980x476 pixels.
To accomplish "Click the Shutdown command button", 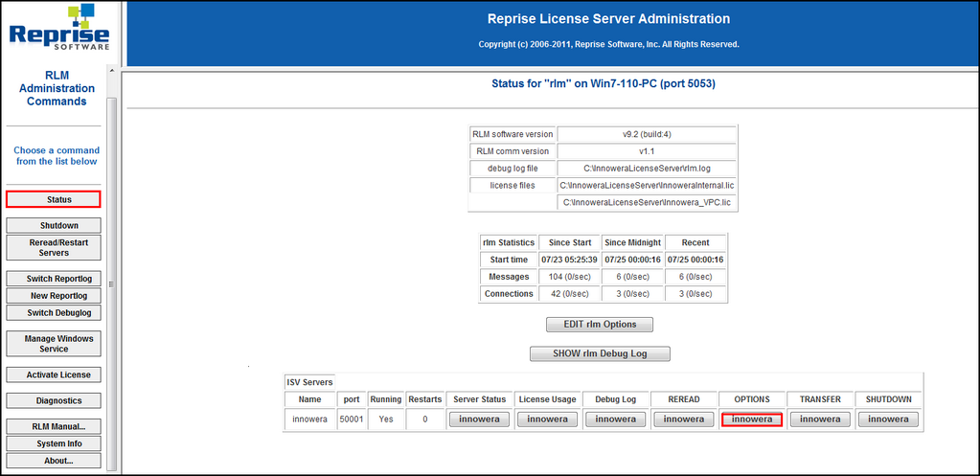I will (53, 225).
